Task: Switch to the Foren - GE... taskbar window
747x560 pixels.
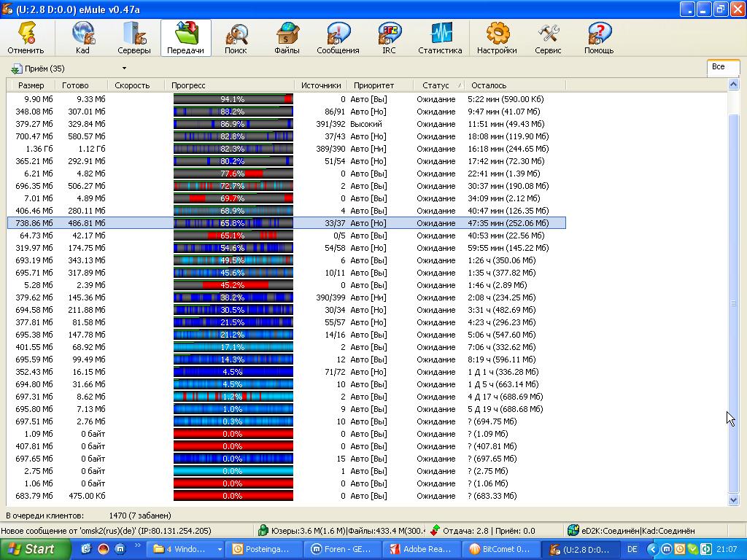Action: tap(341, 548)
